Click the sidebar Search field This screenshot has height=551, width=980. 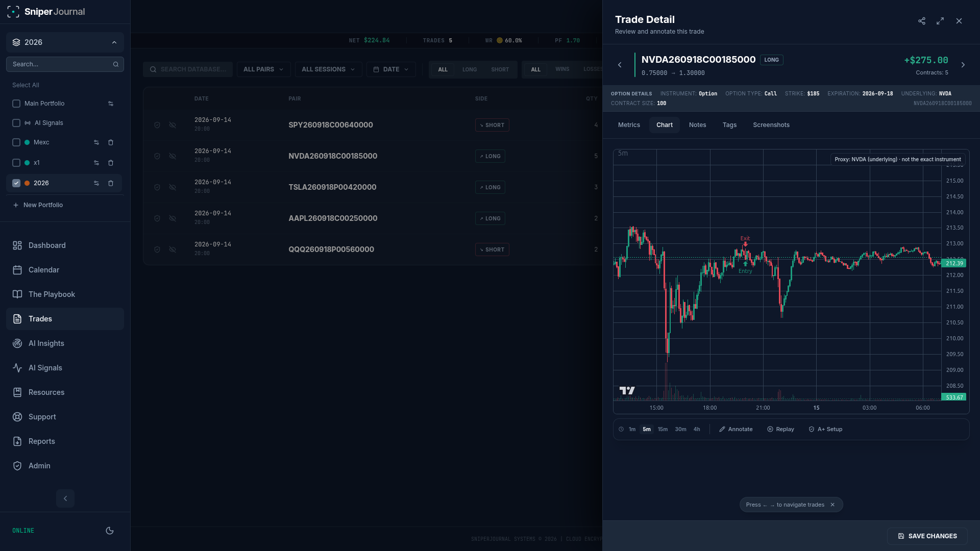click(65, 64)
